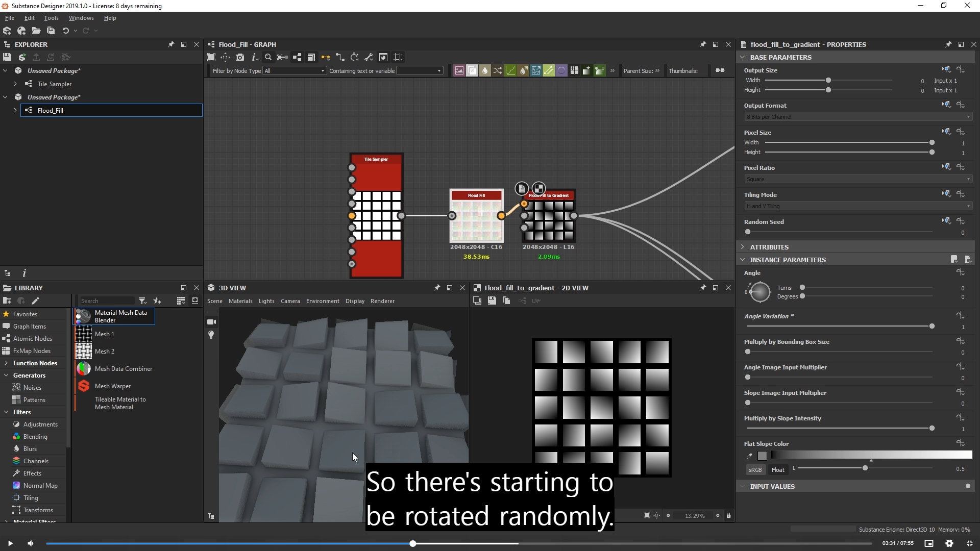Click the wrench tools icon in graph toolbar
The height and width of the screenshot is (551, 980).
coord(369,57)
